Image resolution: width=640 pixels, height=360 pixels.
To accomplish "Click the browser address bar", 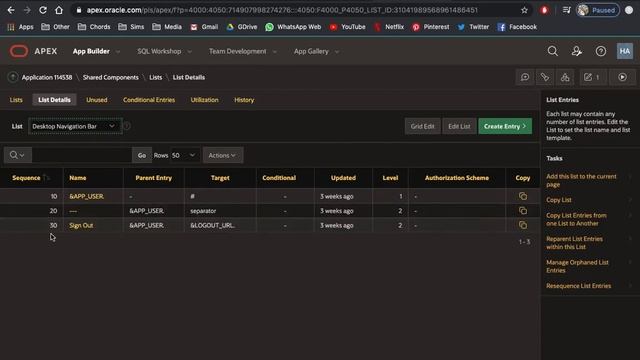I will [282, 10].
